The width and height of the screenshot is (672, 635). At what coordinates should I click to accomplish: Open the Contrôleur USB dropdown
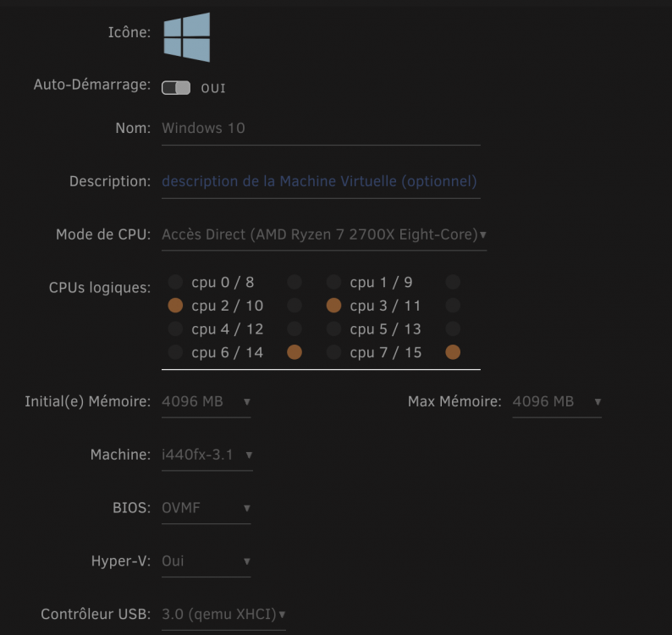pos(223,615)
